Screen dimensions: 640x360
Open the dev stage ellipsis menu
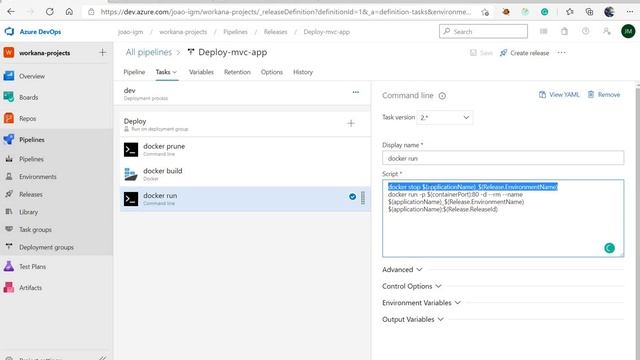pyautogui.click(x=356, y=92)
